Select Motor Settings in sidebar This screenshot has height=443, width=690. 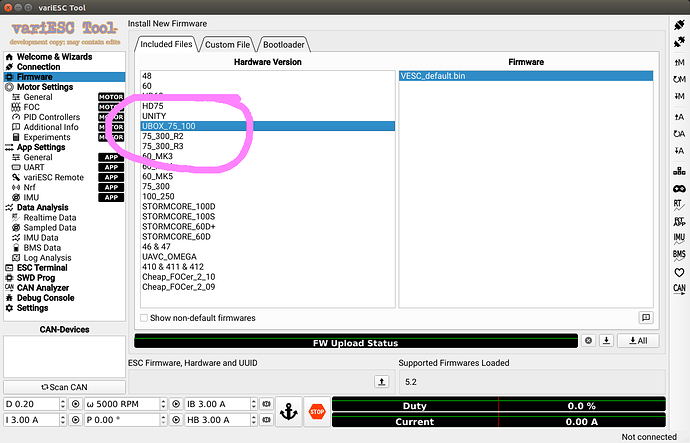45,87
